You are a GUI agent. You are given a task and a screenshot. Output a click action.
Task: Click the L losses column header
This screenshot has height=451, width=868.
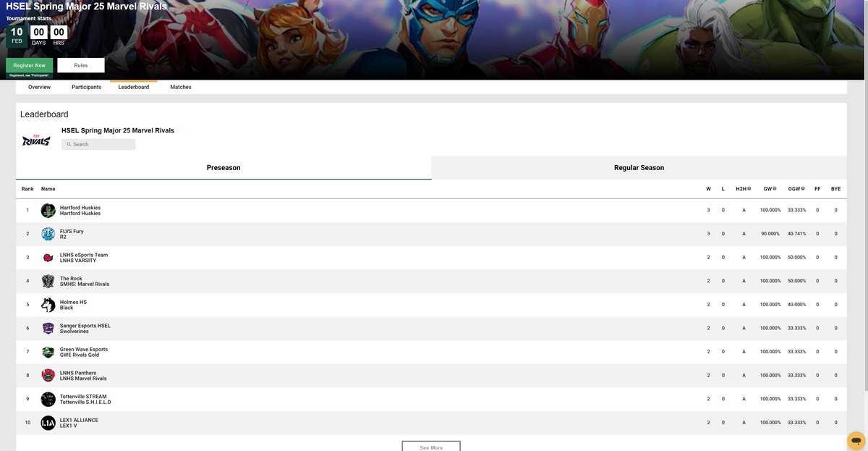click(x=723, y=189)
